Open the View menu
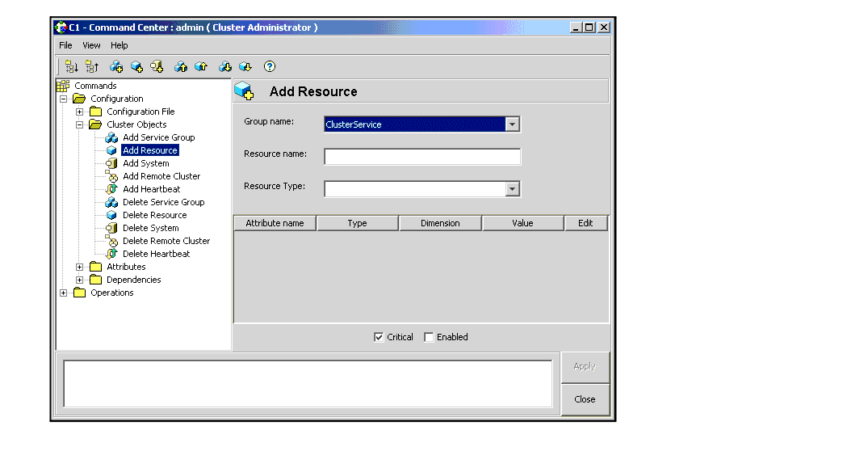Viewport: 868px width, 455px height. click(91, 45)
